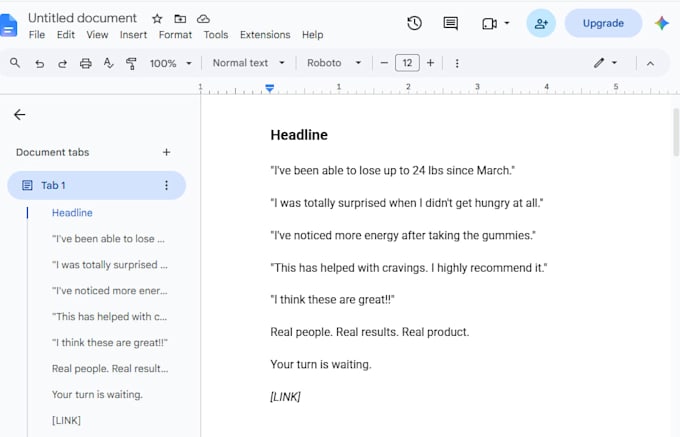Image resolution: width=680 pixels, height=437 pixels.
Task: Decrease font size with the minus button
Action: 384,63
